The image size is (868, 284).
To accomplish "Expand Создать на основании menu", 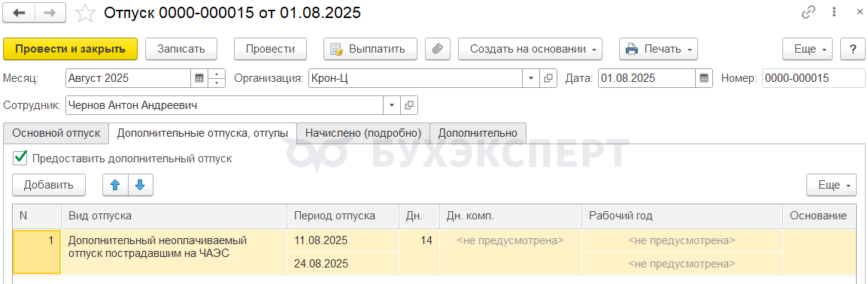I will pyautogui.click(x=530, y=49).
